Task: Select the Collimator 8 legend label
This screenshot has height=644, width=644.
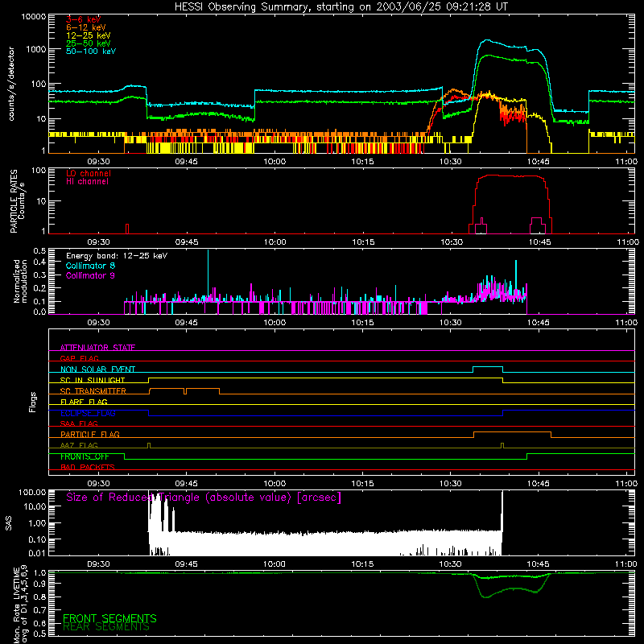Action: coord(90,266)
